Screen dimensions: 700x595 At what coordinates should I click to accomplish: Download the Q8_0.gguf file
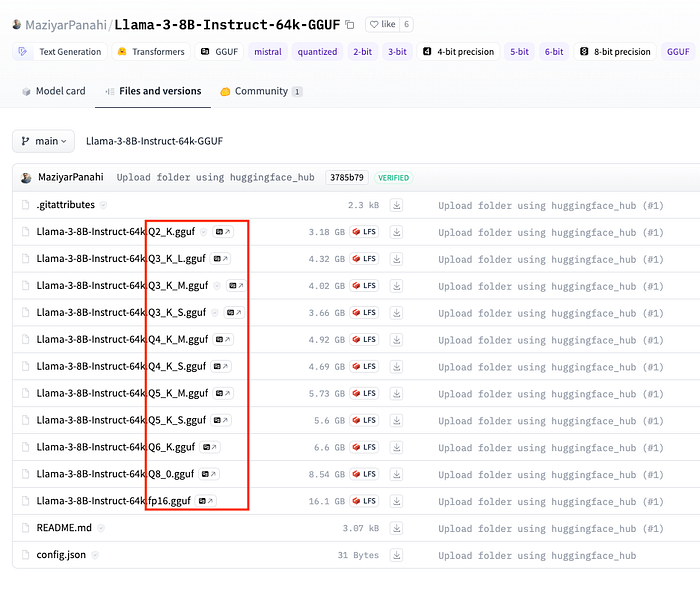pyautogui.click(x=396, y=474)
